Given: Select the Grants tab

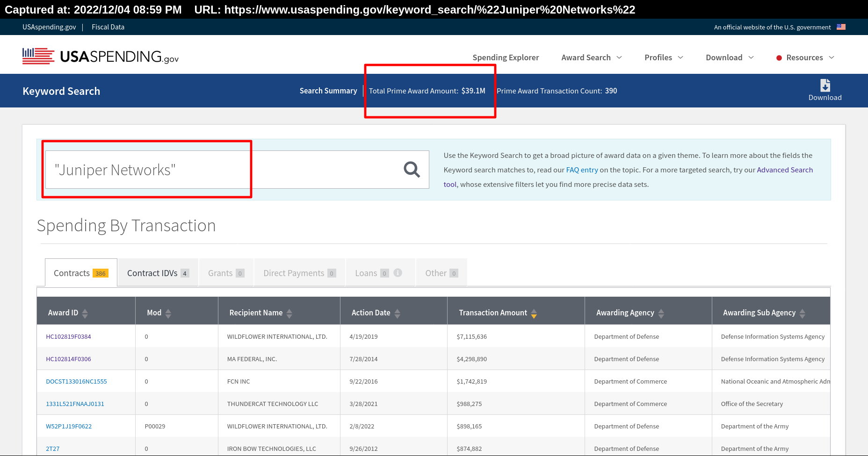Looking at the screenshot, I should (226, 273).
